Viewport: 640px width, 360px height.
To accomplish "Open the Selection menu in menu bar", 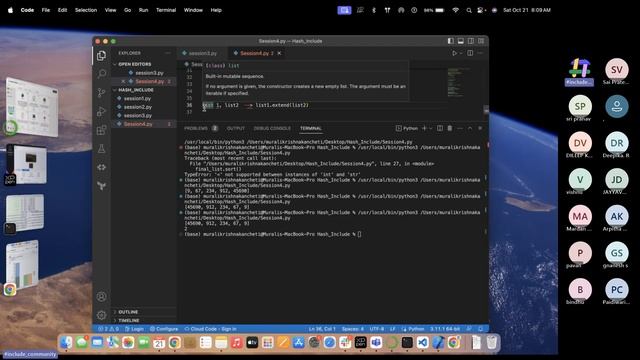I will click(86, 10).
